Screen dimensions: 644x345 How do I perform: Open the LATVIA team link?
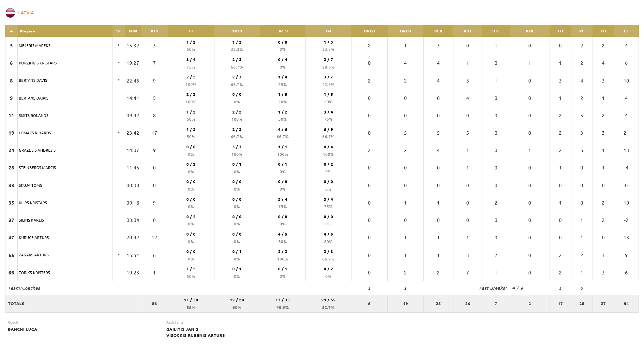[26, 13]
